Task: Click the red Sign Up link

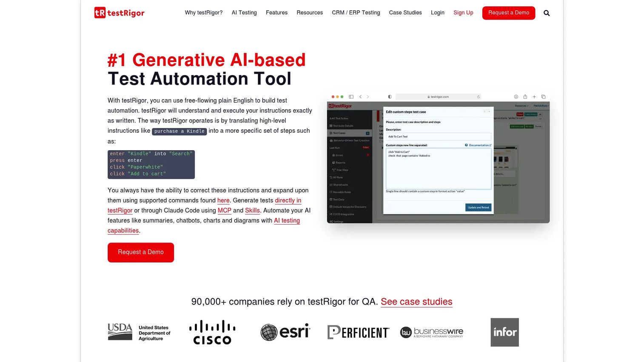Action: tap(463, 13)
